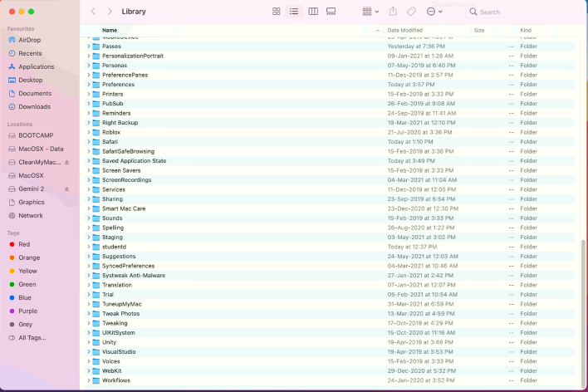Click in the Search field
The height and width of the screenshot is (392, 588).
click(523, 12)
